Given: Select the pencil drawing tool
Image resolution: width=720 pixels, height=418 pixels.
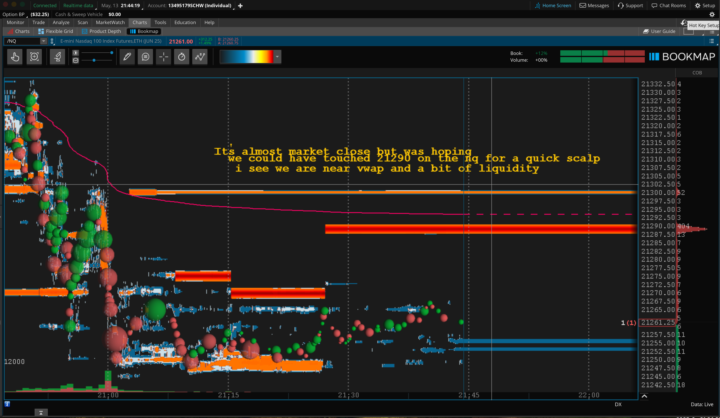Looking at the screenshot, I should 127,57.
